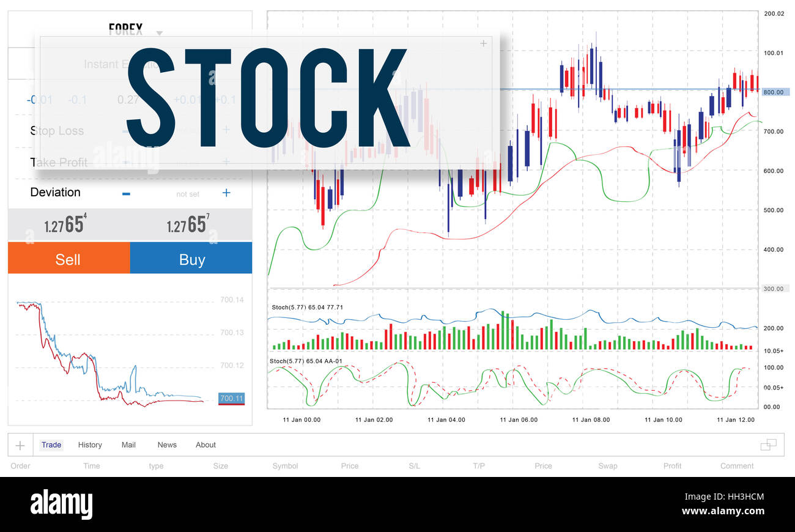Sort by the Profit column header
Screen dimensions: 795x532
point(672,466)
